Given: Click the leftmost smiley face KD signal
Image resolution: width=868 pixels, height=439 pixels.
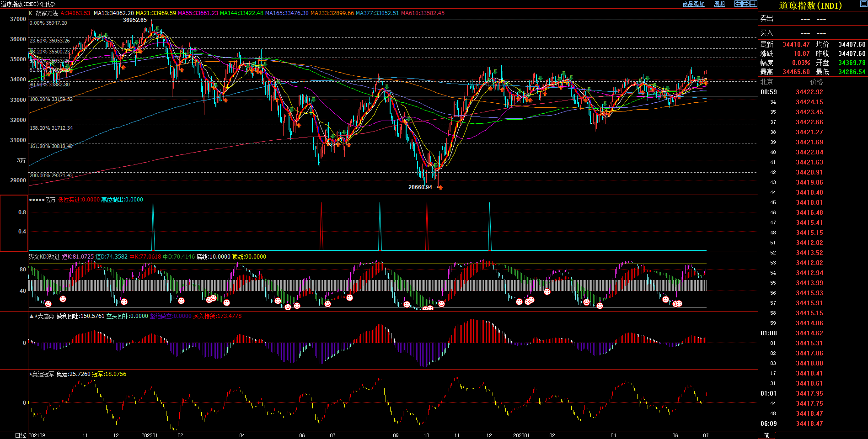Looking at the screenshot, I should pos(48,304).
